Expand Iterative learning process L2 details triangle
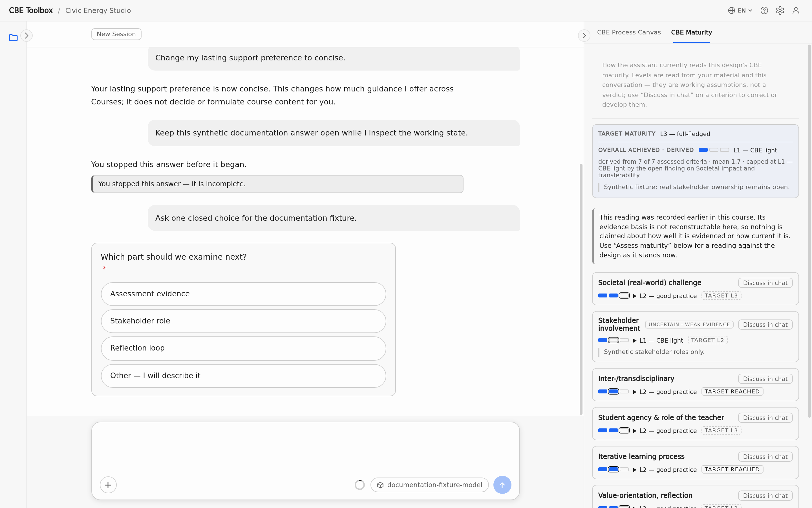Viewport: 812px width, 508px height. [634, 470]
